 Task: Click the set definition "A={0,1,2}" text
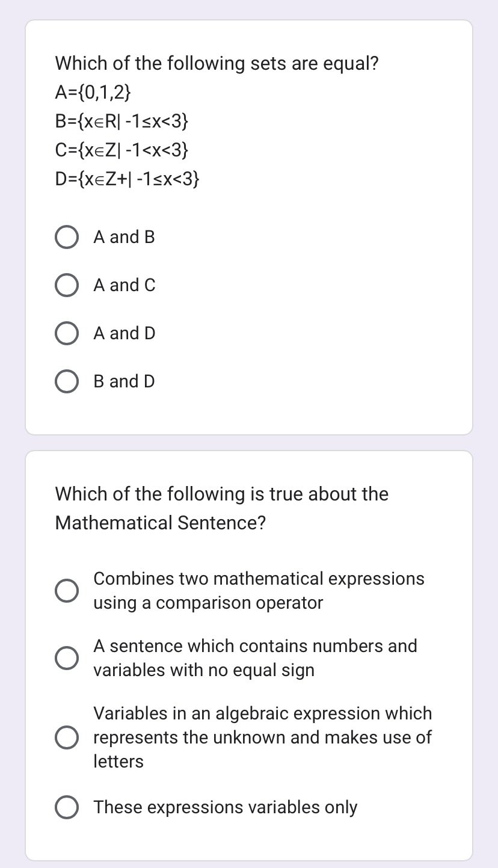[93, 92]
